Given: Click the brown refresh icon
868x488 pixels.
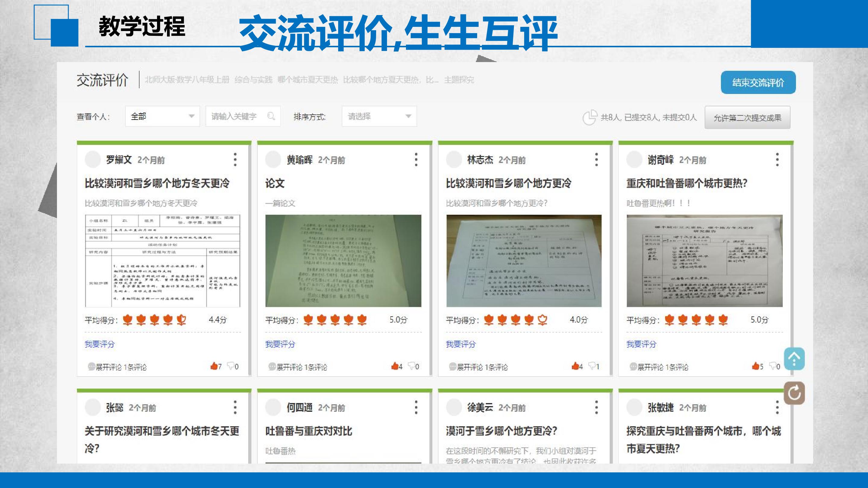Looking at the screenshot, I should point(794,393).
